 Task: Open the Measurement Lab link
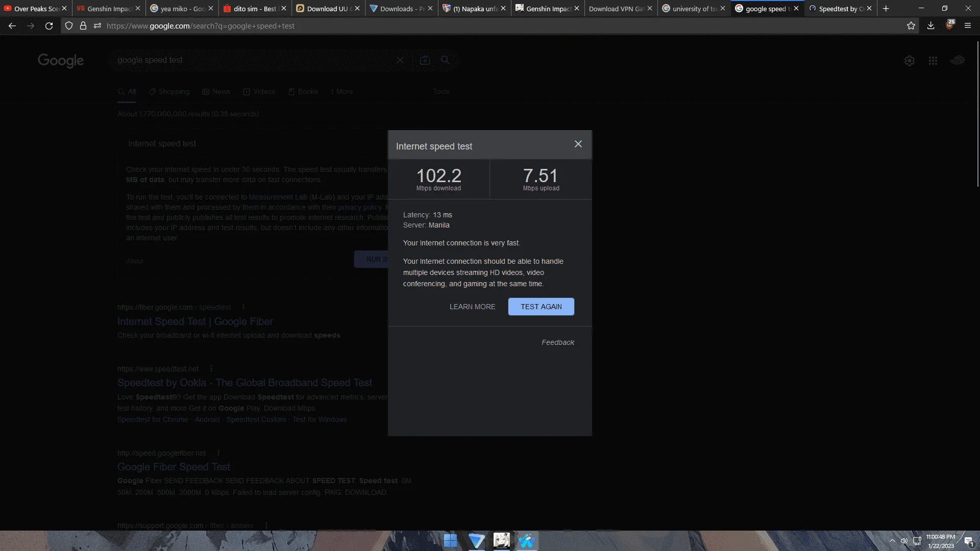(278, 197)
